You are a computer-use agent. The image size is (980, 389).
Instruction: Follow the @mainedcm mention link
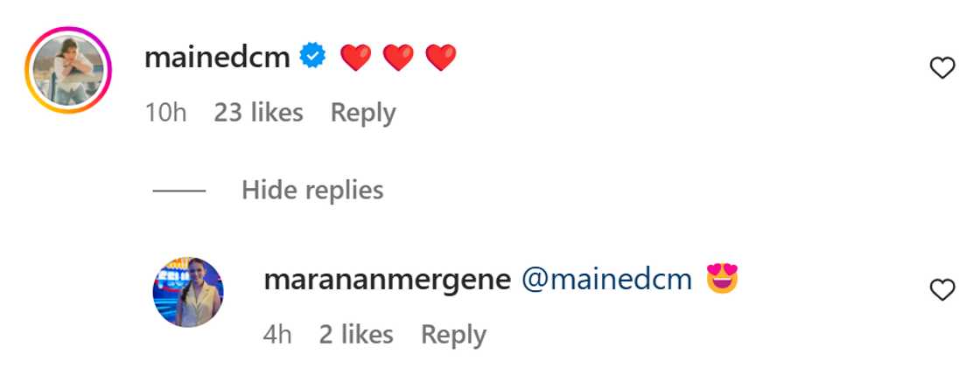[607, 279]
